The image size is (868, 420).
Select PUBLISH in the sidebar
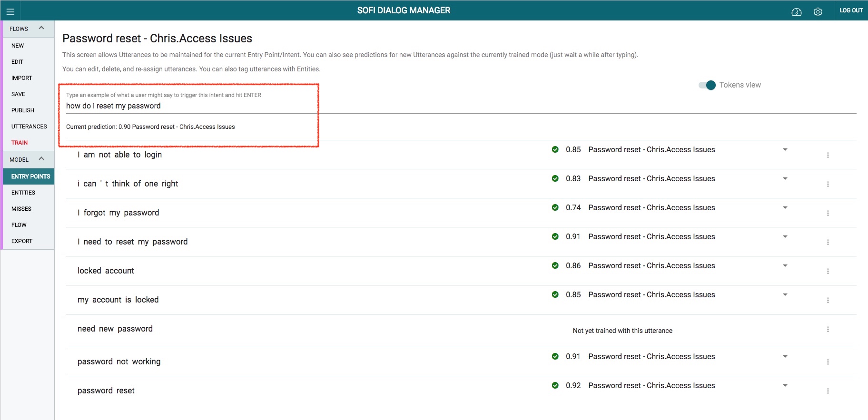pos(23,110)
